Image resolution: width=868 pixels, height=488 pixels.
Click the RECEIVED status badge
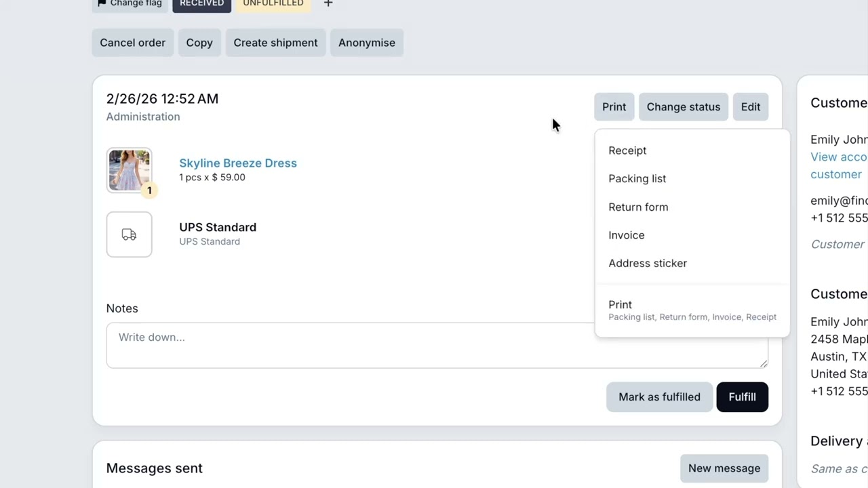201,4
